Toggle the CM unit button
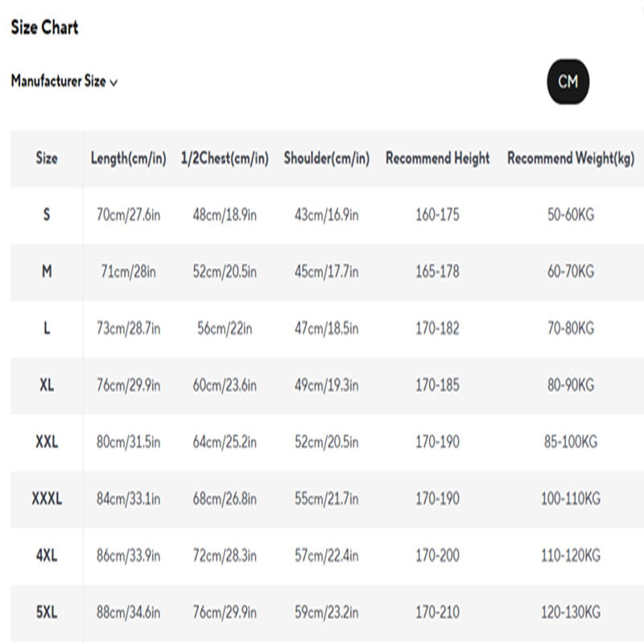This screenshot has width=644, height=644. click(568, 81)
